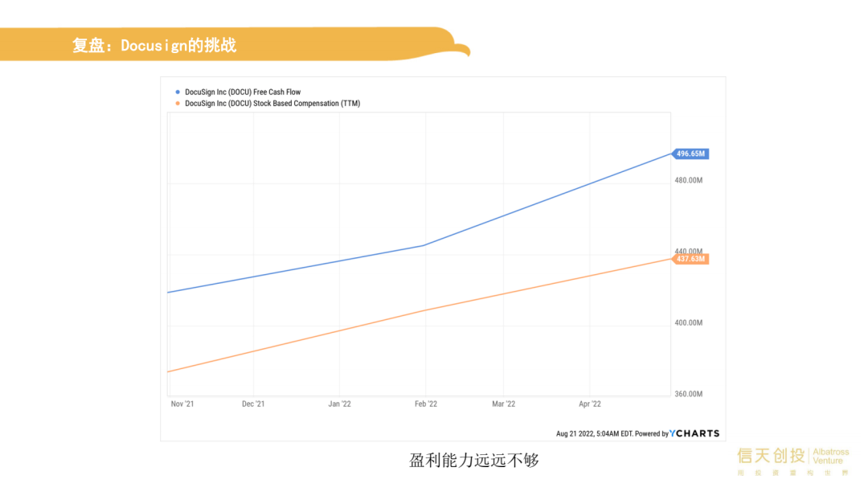Screen dimensions: 868x488
Task: Click the 400.00M axis label
Action: tap(688, 322)
